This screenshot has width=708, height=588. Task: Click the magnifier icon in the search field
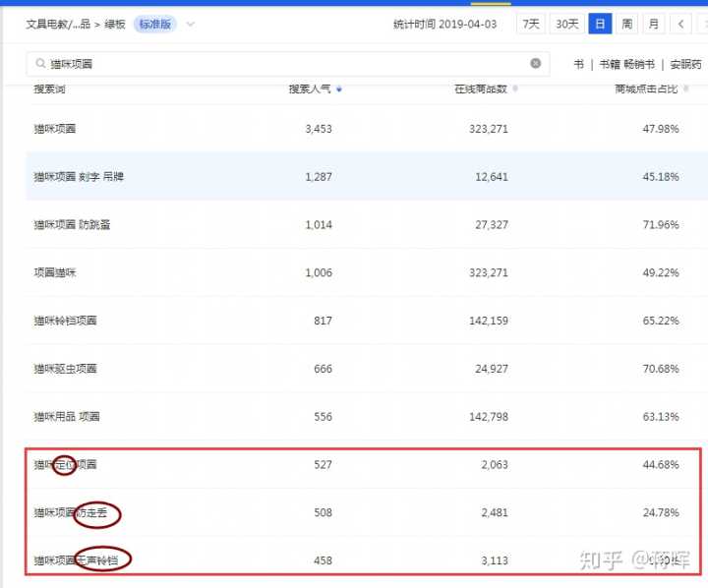point(40,64)
